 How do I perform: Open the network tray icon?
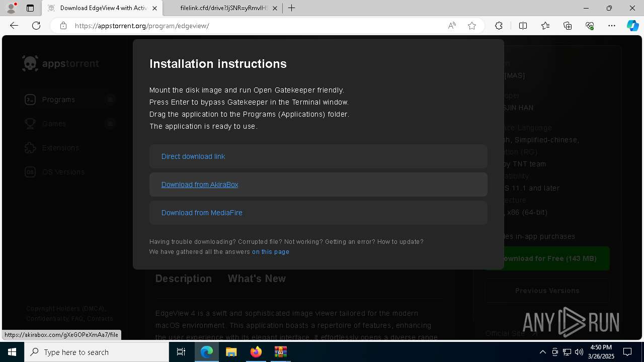(x=567, y=352)
